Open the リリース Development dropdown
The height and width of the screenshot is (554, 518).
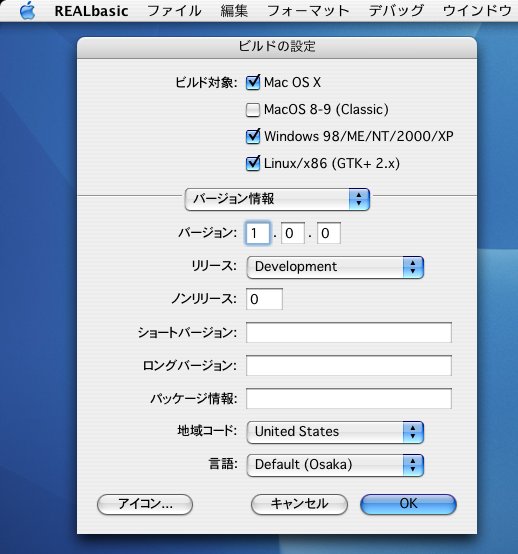point(335,267)
